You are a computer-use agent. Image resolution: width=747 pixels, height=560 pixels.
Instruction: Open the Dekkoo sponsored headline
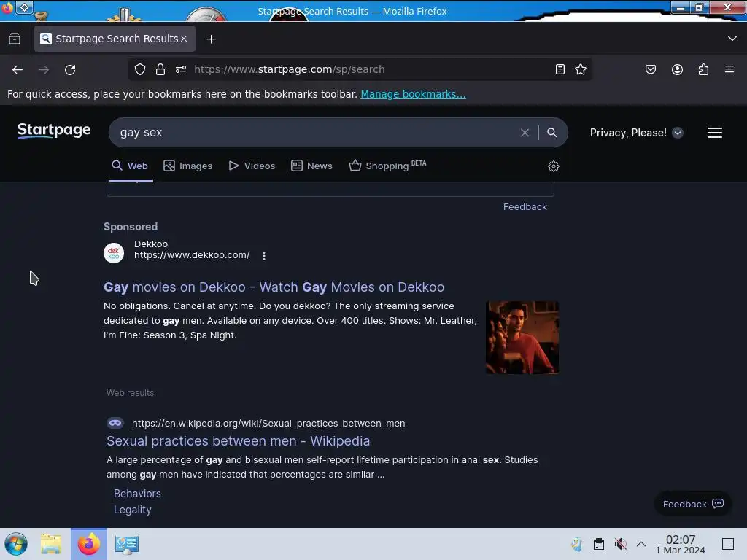274,287
